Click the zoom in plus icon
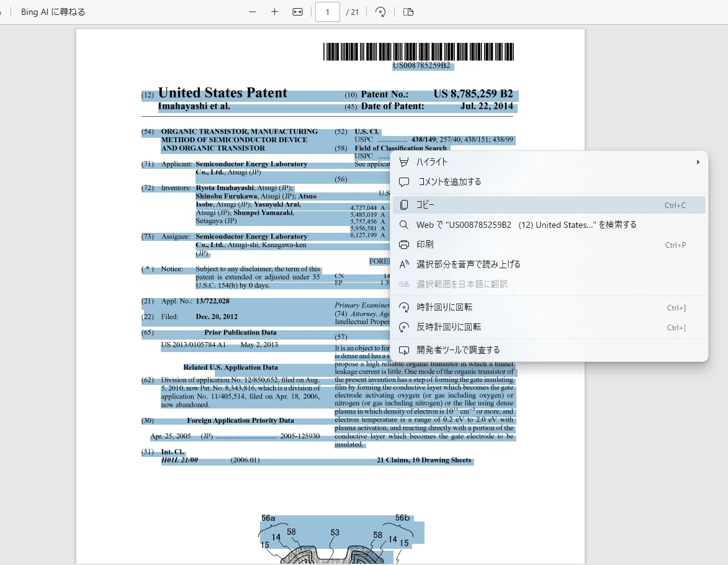This screenshot has height=565, width=728. point(274,12)
